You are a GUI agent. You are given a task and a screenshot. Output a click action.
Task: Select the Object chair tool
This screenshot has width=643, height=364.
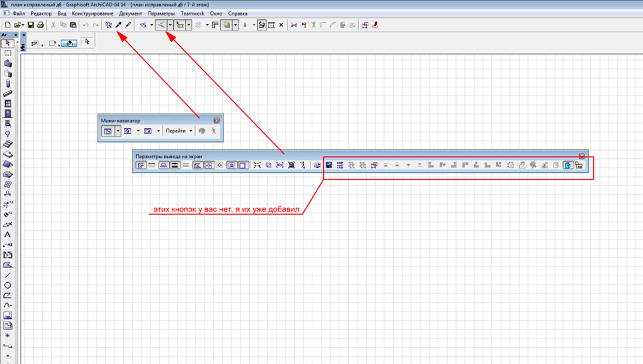pyautogui.click(x=8, y=124)
